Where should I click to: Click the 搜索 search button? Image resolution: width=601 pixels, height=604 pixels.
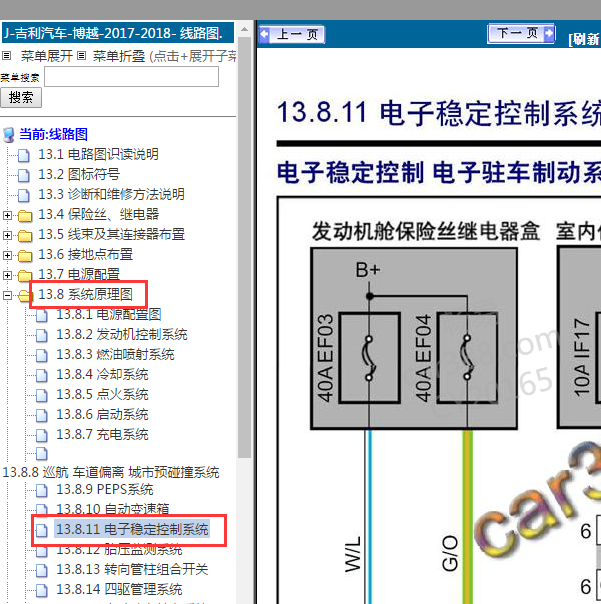click(x=21, y=97)
